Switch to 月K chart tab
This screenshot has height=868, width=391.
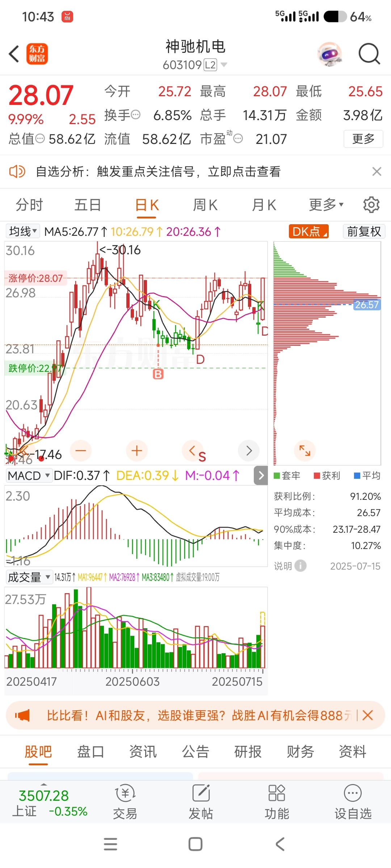point(264,205)
